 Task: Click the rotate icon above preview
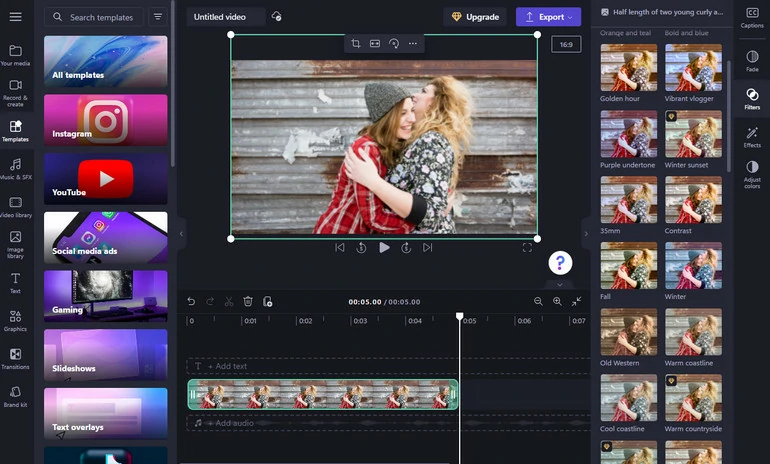(x=394, y=44)
